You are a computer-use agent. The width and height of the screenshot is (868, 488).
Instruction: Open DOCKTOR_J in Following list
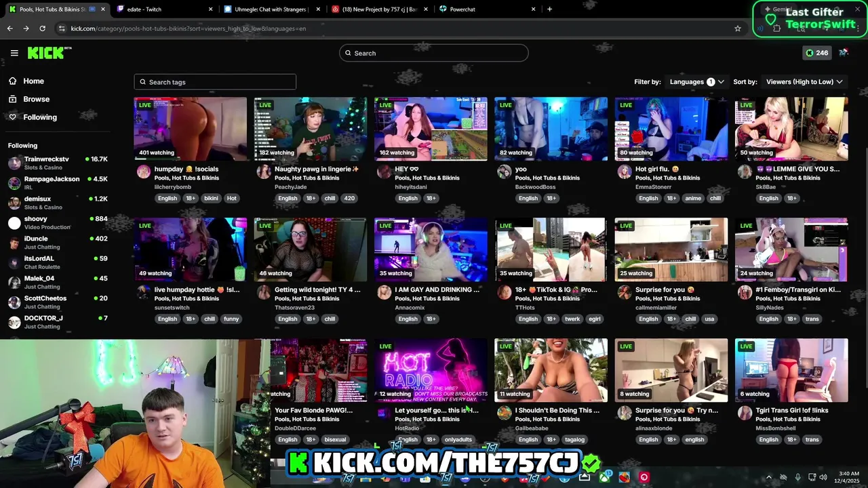coord(58,322)
